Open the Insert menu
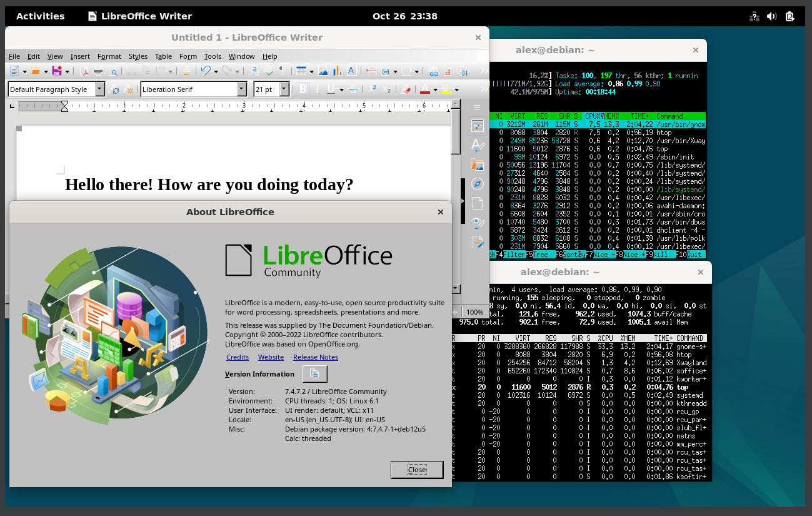The image size is (812, 516). click(80, 56)
